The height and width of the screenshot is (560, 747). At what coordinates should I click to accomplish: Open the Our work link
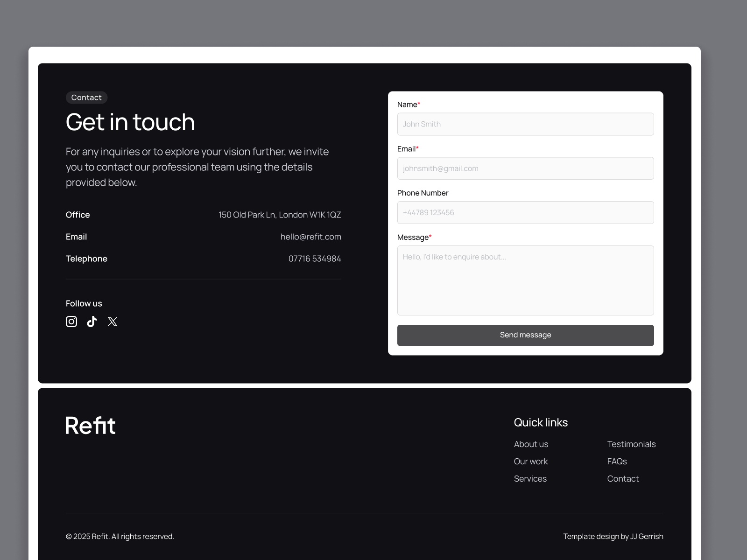[530, 461]
